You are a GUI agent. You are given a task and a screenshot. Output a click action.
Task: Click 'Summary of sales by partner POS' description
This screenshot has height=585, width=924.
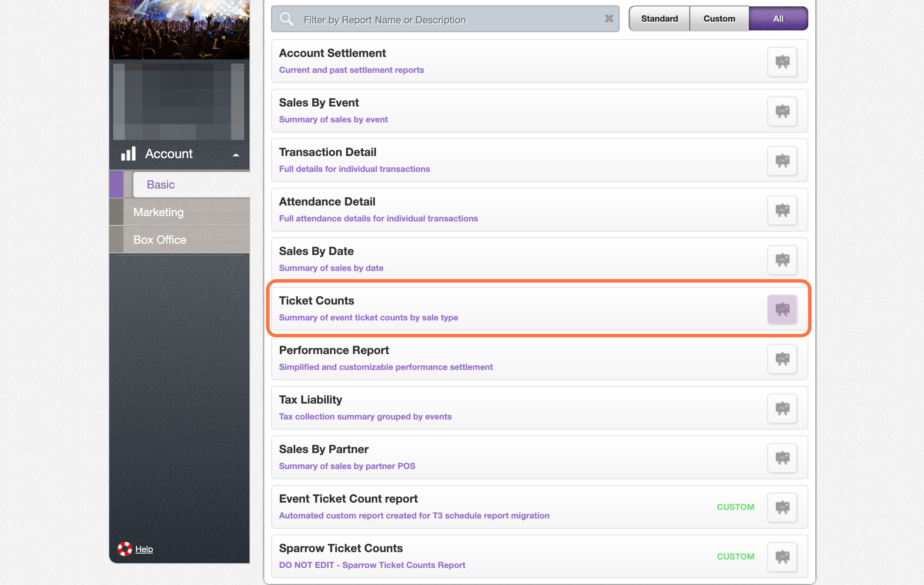(347, 466)
